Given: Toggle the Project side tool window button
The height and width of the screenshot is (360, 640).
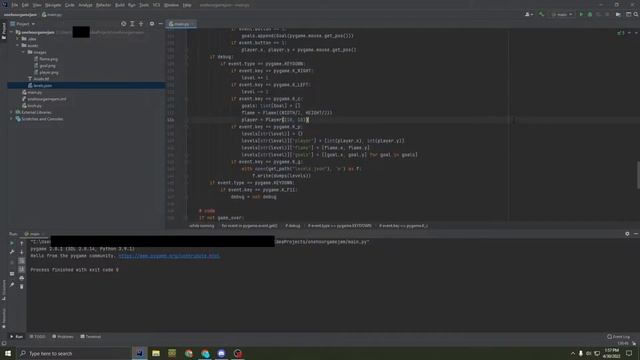Looking at the screenshot, I should pyautogui.click(x=4, y=31).
